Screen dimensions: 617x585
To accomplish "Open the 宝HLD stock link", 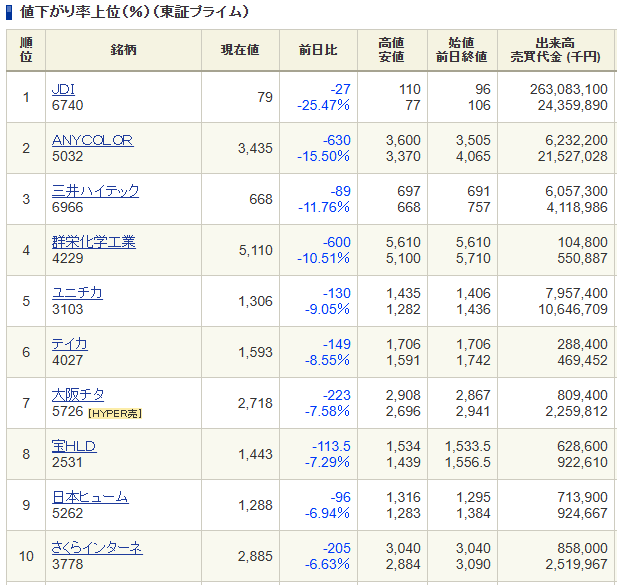I will [74, 446].
